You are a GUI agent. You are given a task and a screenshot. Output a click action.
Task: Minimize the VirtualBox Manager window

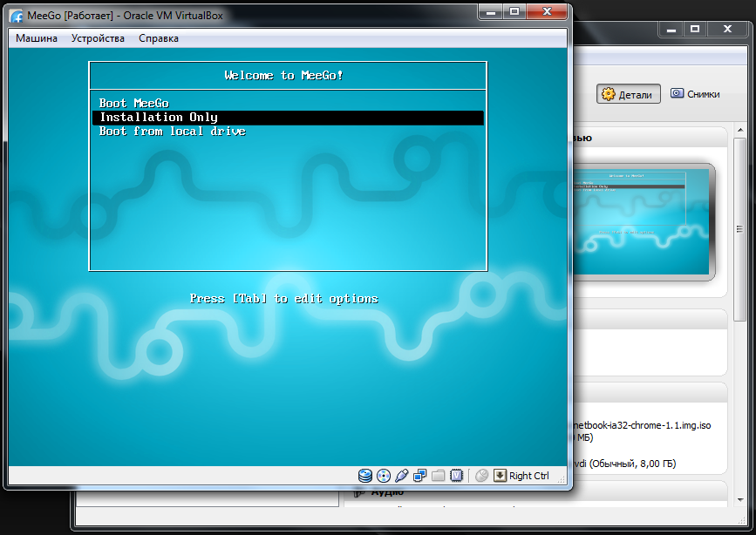pos(671,30)
